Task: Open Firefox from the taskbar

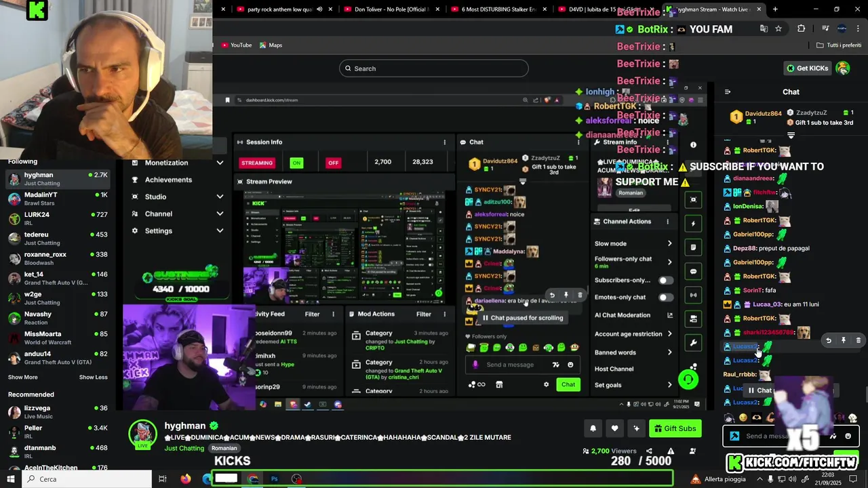Action: 186,479
